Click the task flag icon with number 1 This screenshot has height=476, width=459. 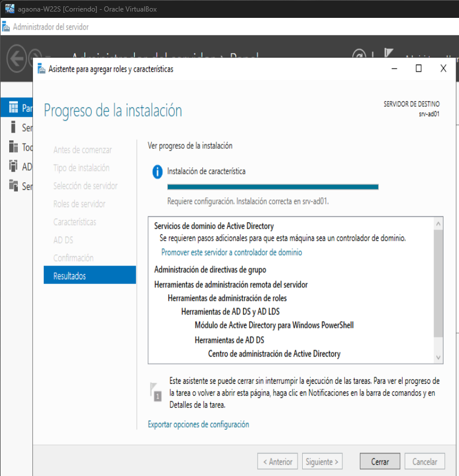pos(156,391)
